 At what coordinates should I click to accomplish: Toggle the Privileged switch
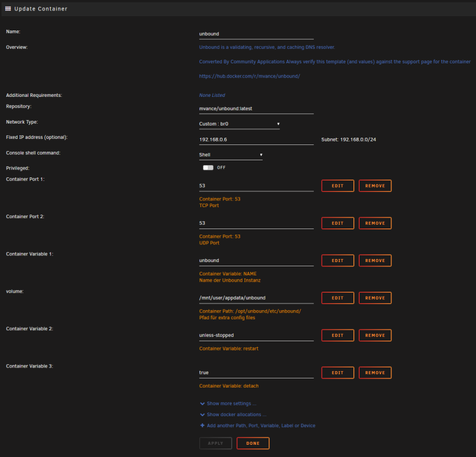208,168
